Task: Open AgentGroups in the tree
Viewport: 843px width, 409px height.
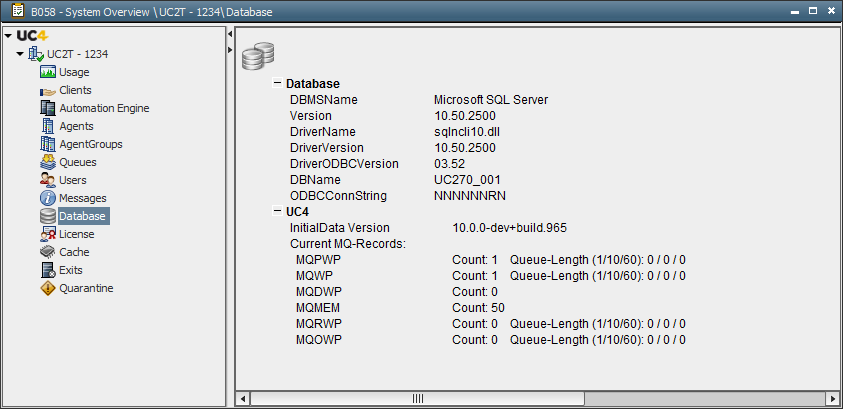Action: [x=91, y=144]
